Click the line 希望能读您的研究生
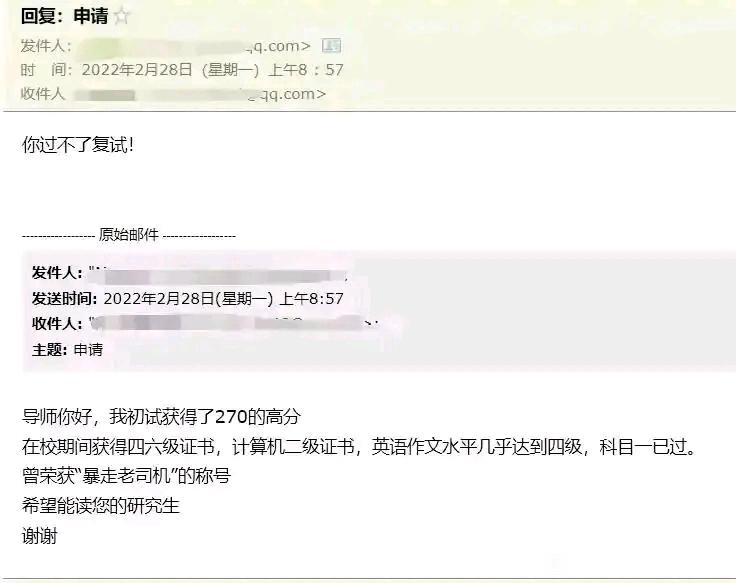 click(100, 506)
